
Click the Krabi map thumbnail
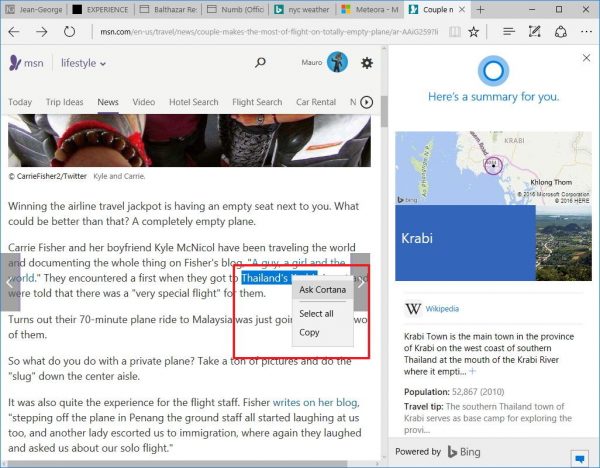(x=493, y=168)
